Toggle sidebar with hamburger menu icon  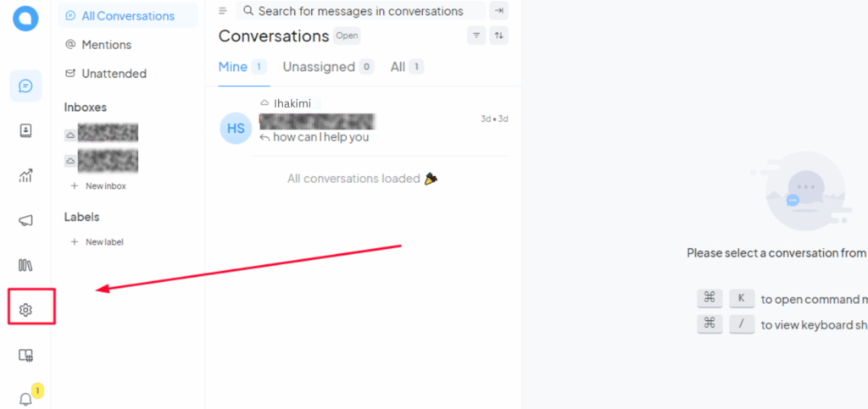pos(223,11)
